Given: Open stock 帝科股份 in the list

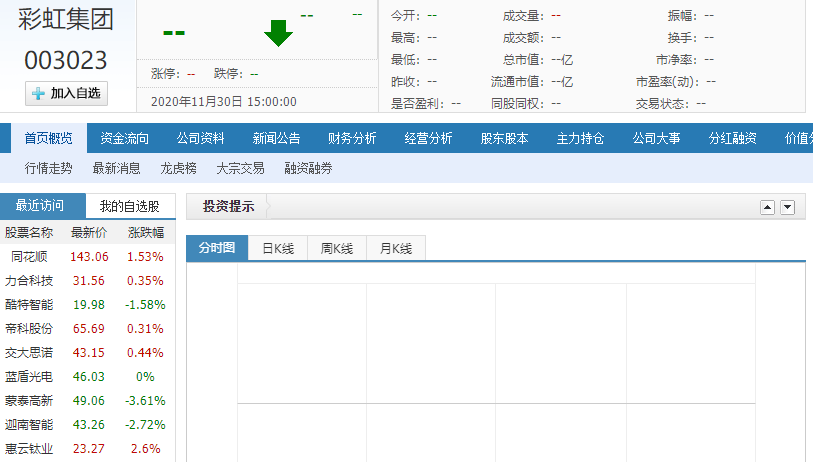Looking at the screenshot, I should tap(29, 328).
